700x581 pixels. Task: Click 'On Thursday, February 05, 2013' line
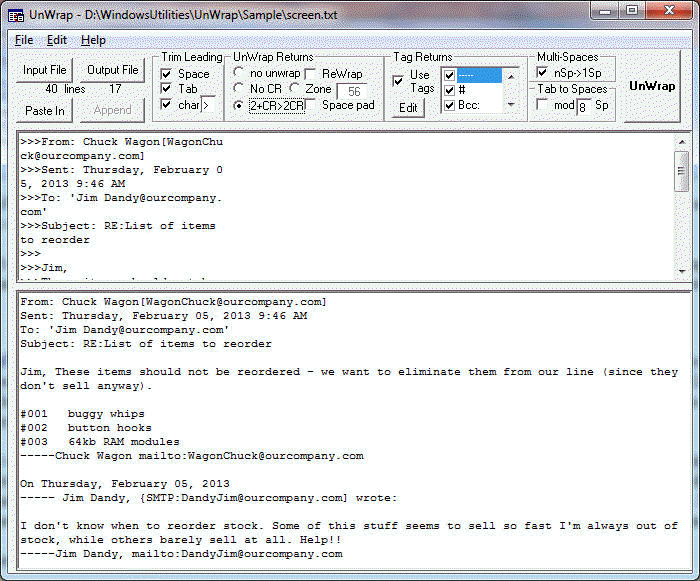125,484
